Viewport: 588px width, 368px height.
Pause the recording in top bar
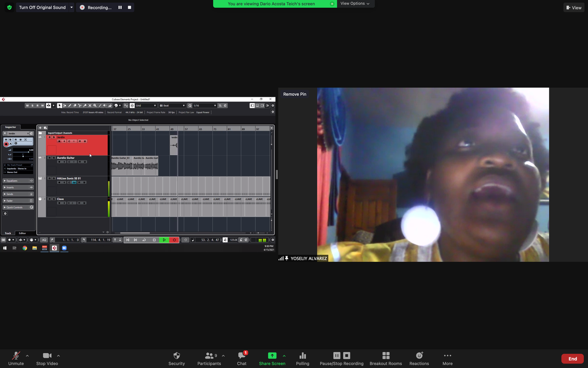click(120, 7)
